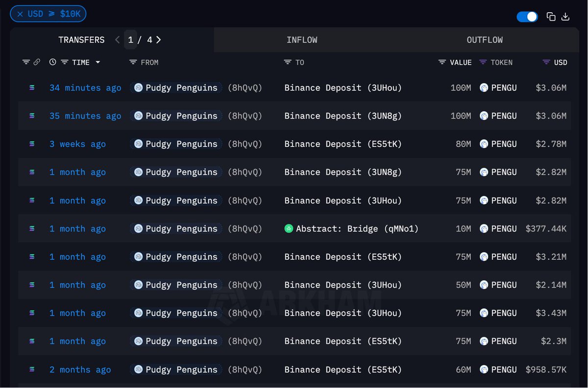Click the $3.21M USD value
Screen dimensions: 588x388
point(551,257)
